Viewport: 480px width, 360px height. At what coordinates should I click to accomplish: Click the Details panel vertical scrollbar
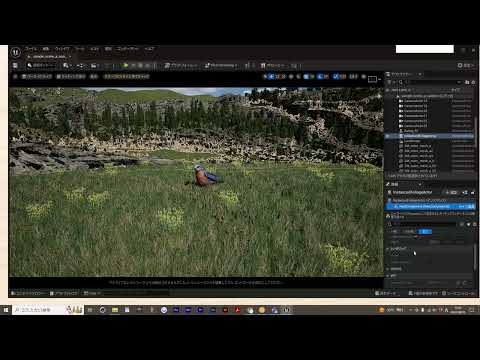tap(475, 257)
